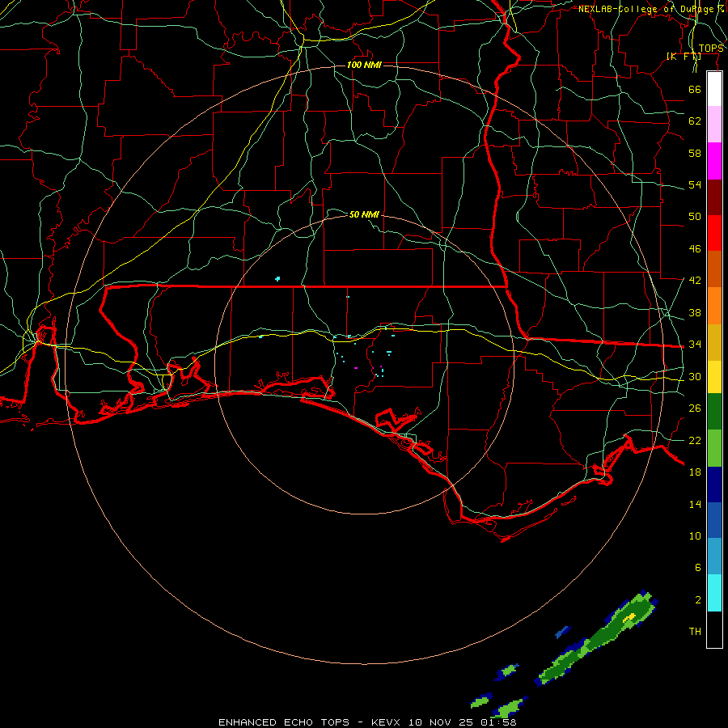Viewport: 728px width, 728px height.
Task: Select the dark red legend swatch
Action: (x=714, y=197)
